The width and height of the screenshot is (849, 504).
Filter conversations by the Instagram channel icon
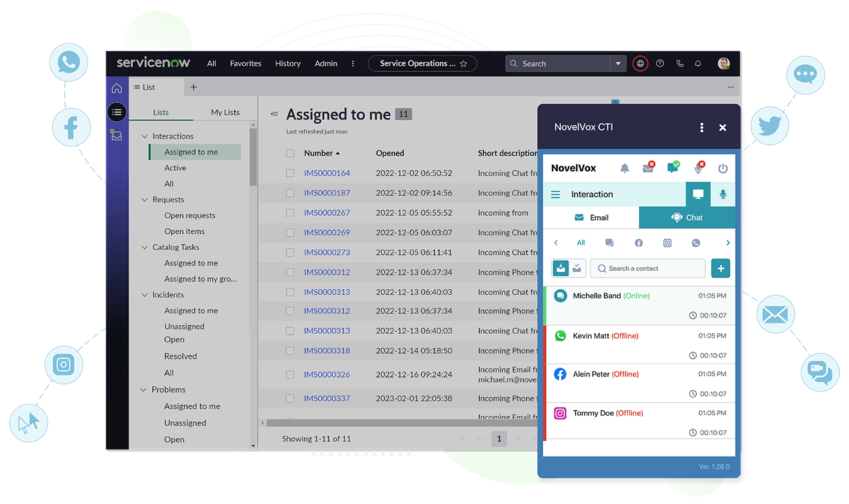667,243
